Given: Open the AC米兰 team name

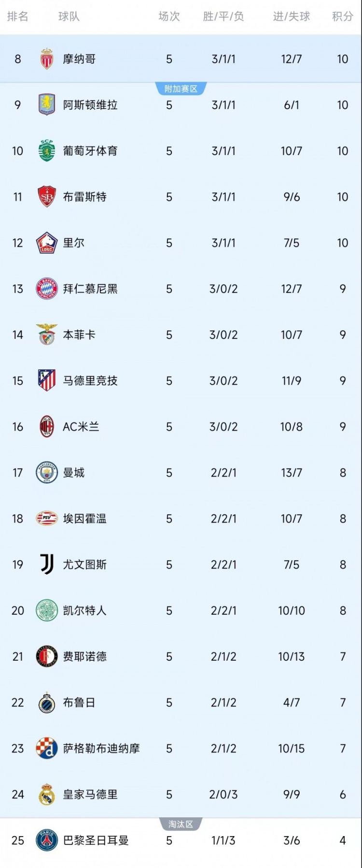Looking at the screenshot, I should pos(81,427).
